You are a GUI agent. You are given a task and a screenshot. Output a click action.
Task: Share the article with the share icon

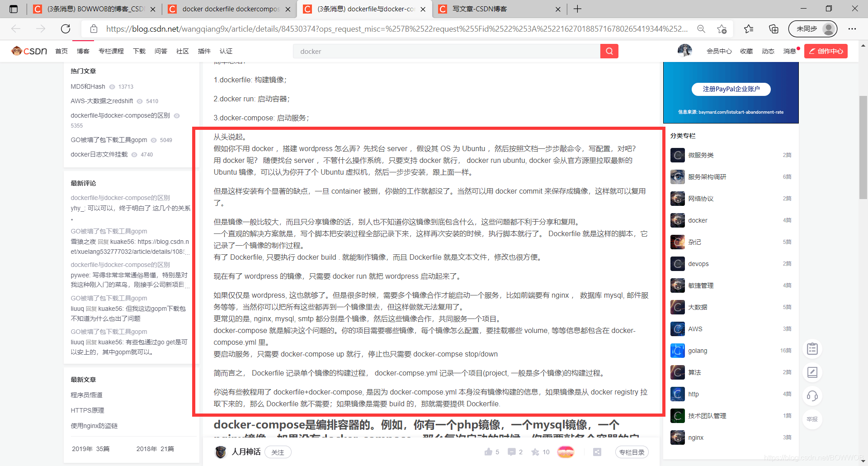point(597,452)
